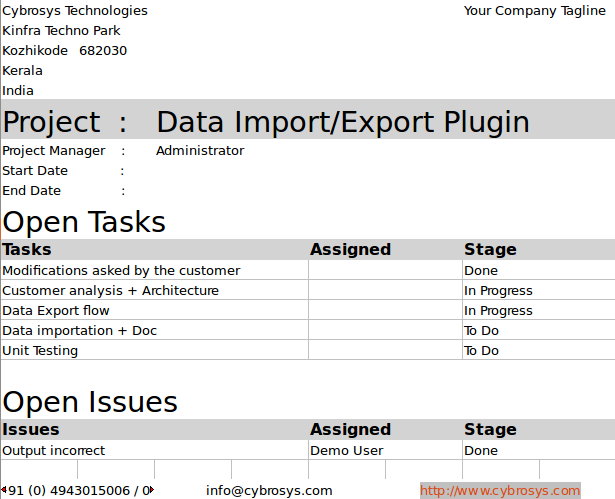Click Your Company Tagline text
The height and width of the screenshot is (499, 615).
coord(535,11)
